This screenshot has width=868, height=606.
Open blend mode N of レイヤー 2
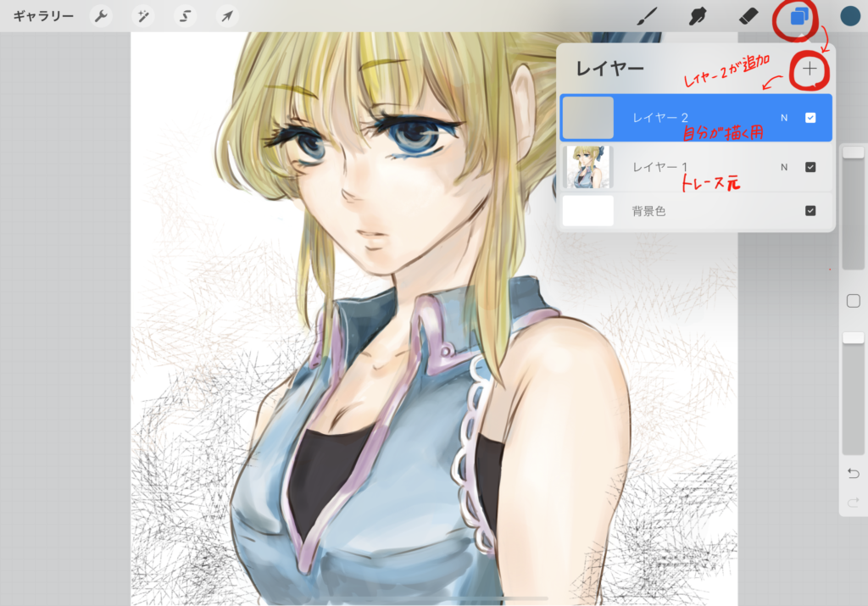pyautogui.click(x=784, y=118)
